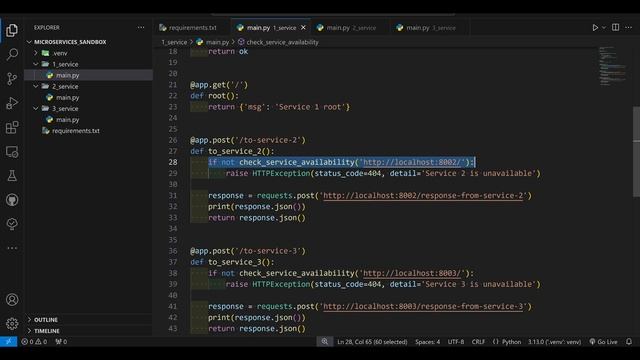
Task: Open the Testing flask view
Action: point(12,176)
